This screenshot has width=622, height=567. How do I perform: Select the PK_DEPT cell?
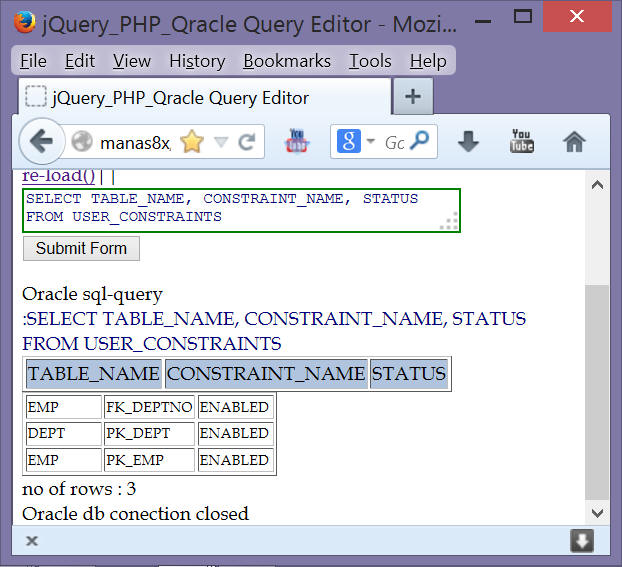point(149,433)
